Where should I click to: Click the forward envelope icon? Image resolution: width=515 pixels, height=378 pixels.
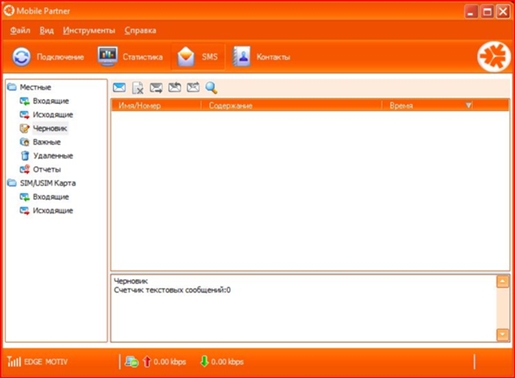193,88
